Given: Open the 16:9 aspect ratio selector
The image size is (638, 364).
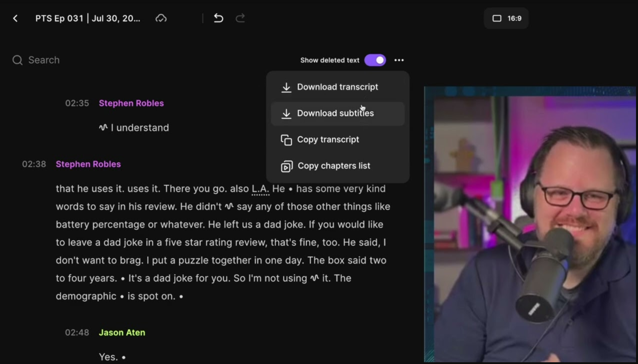Looking at the screenshot, I should tap(506, 18).
